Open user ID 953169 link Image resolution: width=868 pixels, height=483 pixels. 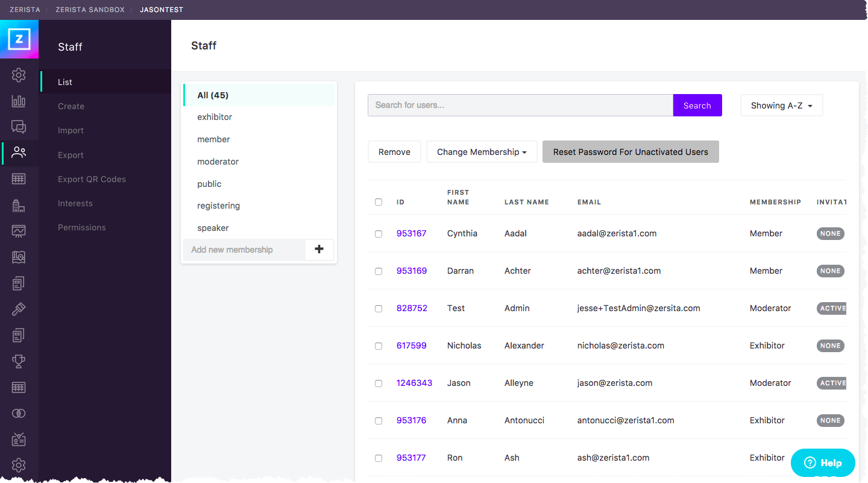(x=412, y=271)
